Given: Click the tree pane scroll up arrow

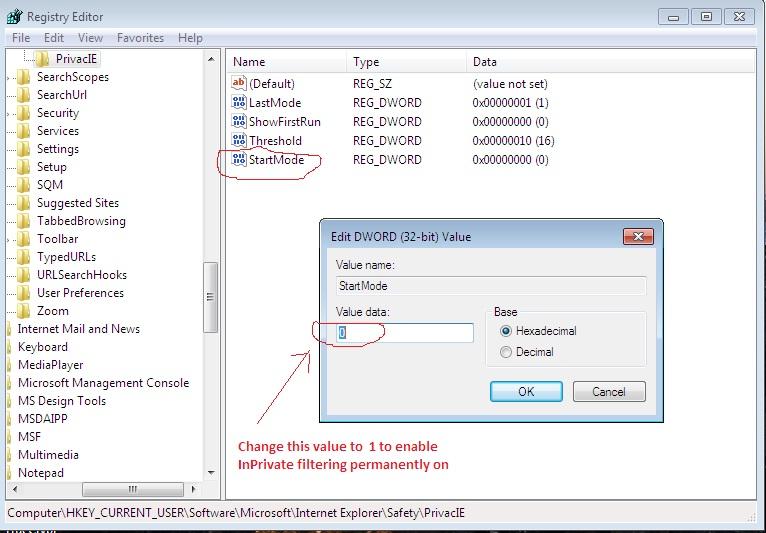Looking at the screenshot, I should [211, 60].
